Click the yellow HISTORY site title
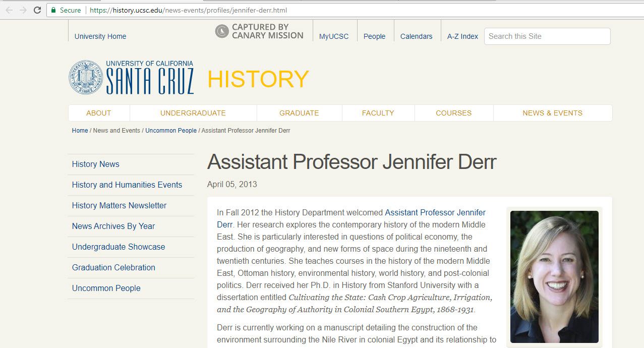Image resolution: width=644 pixels, height=348 pixels. (x=258, y=79)
